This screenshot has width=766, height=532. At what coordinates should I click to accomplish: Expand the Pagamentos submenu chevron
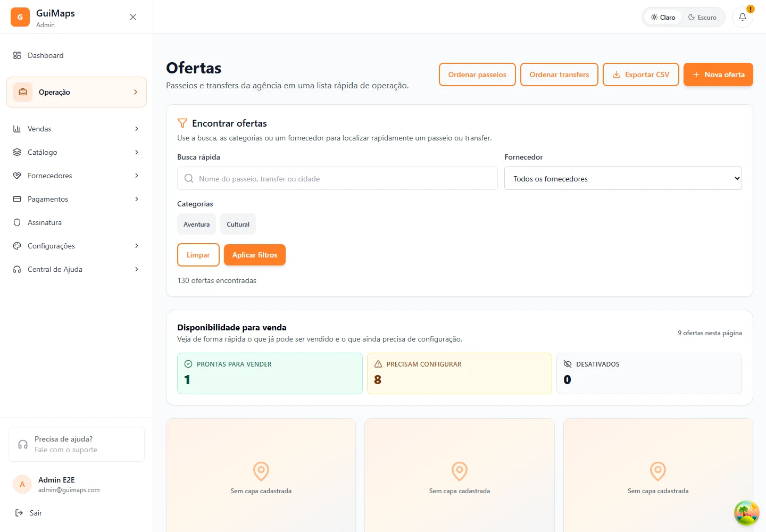[x=137, y=199]
